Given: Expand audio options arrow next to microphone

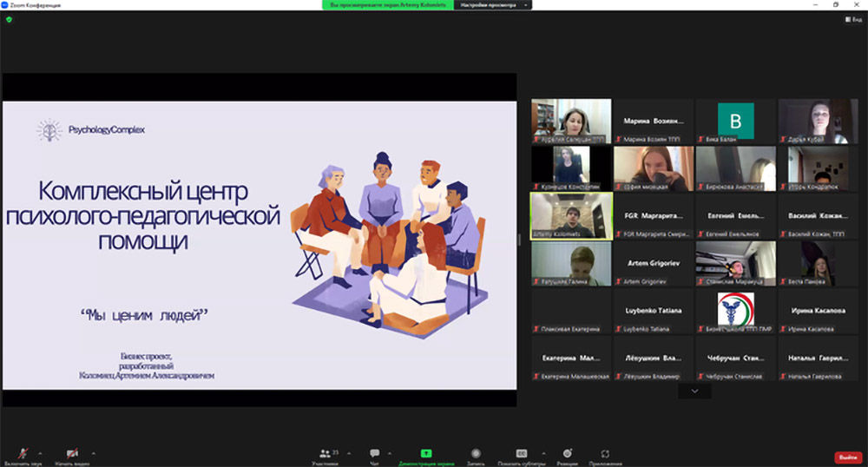Looking at the screenshot, I should coord(40,452).
